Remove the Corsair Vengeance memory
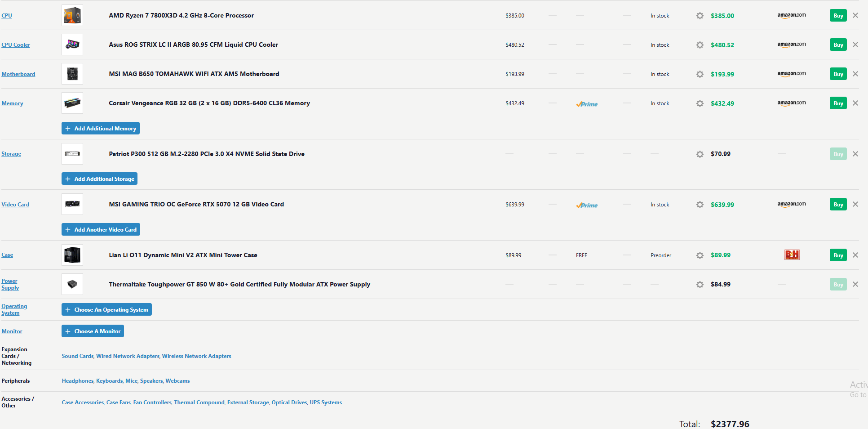868x429 pixels. [855, 103]
